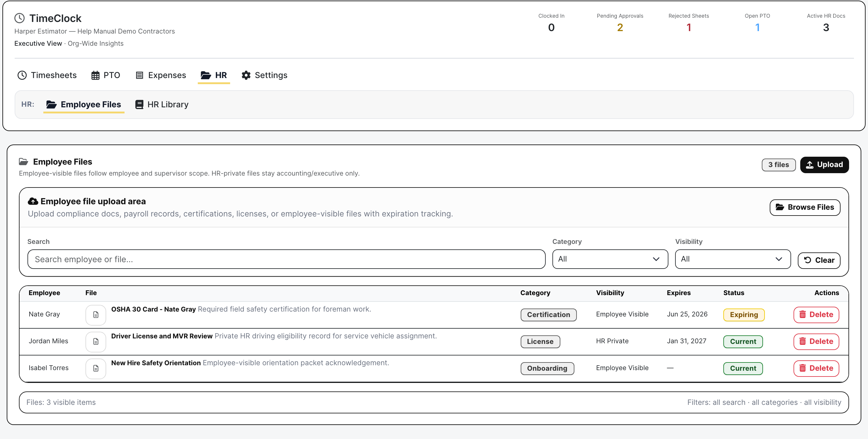Click the Jun 25, 2026 expiry date

[687, 314]
